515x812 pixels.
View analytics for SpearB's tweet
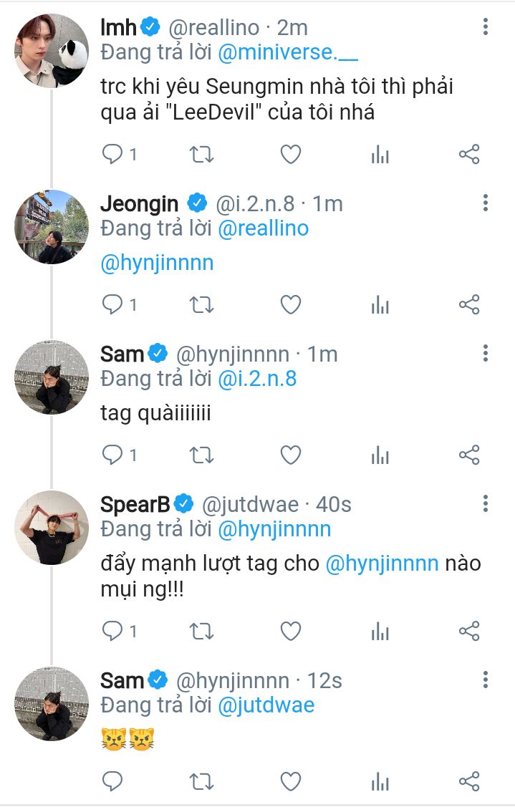pos(380,631)
